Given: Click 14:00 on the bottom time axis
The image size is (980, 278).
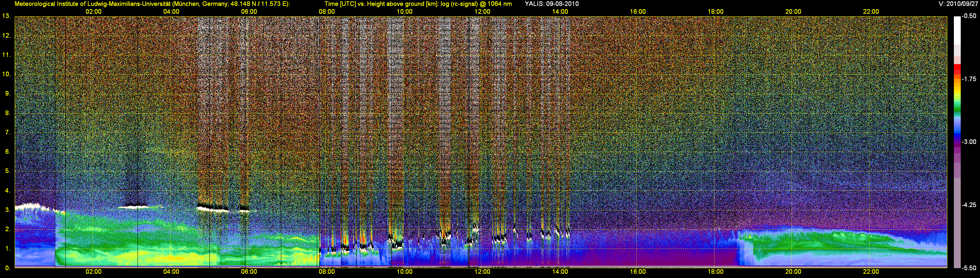Looking at the screenshot, I should click(x=560, y=272).
